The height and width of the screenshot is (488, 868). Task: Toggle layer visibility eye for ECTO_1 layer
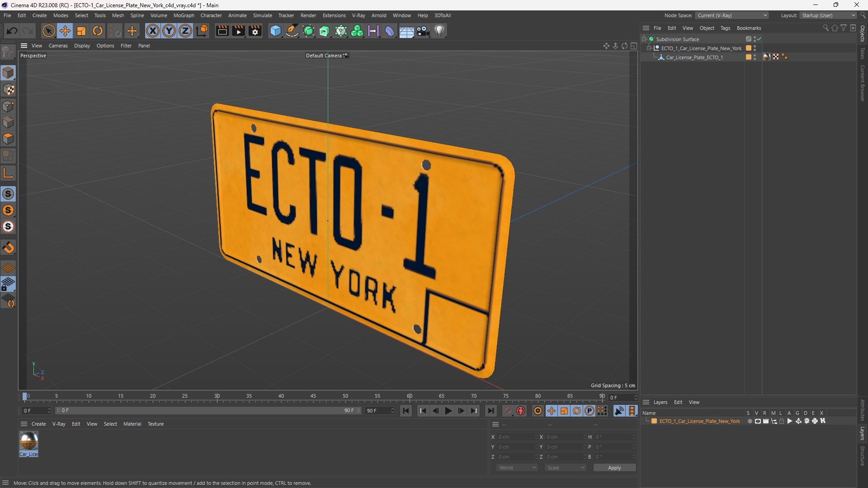coord(758,421)
